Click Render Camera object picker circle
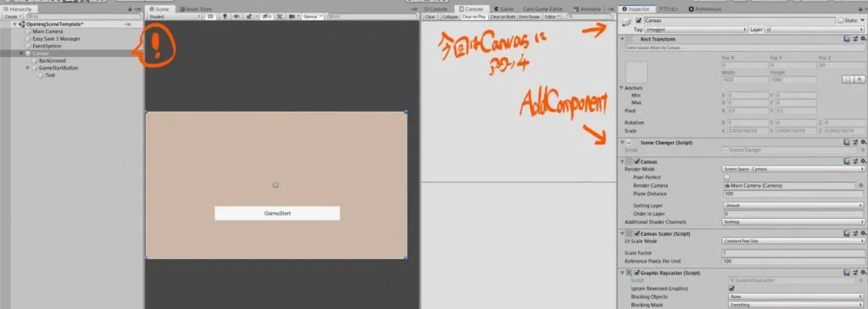The height and width of the screenshot is (309, 868). tap(860, 186)
